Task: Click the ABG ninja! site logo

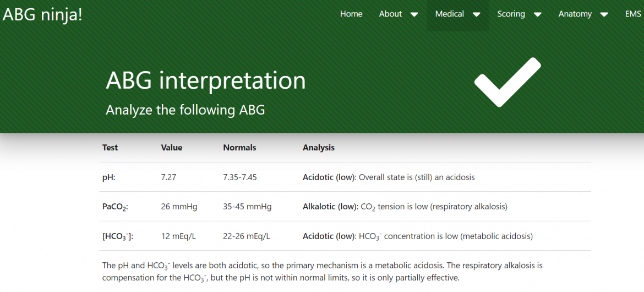Action: click(x=42, y=14)
